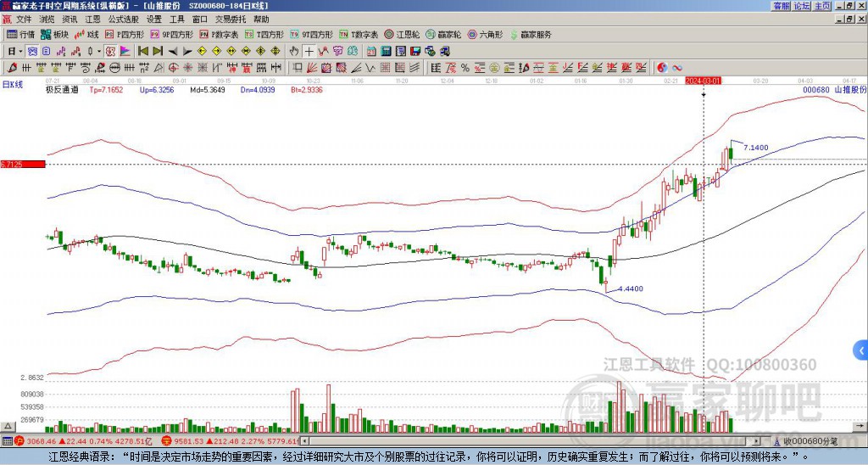Click the up triangle button beside volume pane

coord(8,426)
